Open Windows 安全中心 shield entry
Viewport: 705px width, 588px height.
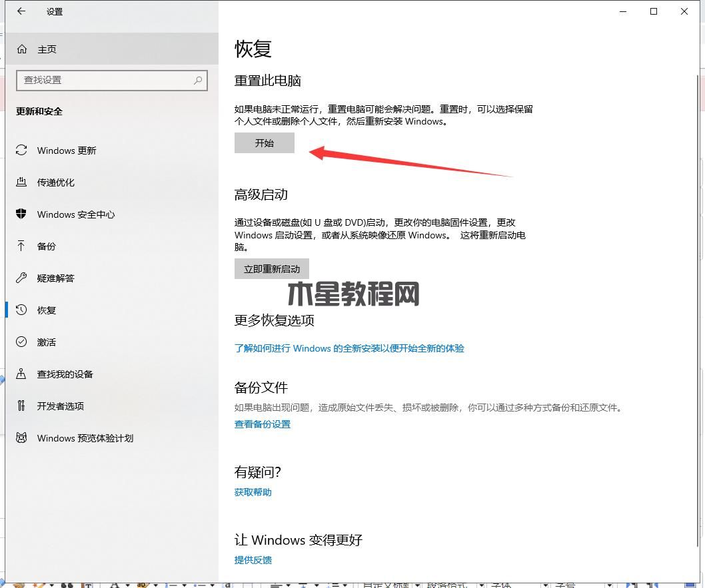pos(111,214)
